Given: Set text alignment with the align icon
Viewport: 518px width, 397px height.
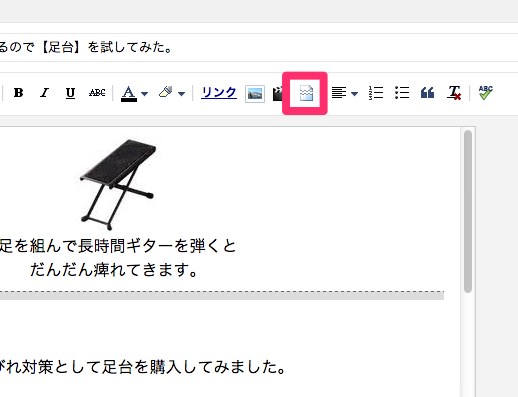Looking at the screenshot, I should [x=339, y=93].
